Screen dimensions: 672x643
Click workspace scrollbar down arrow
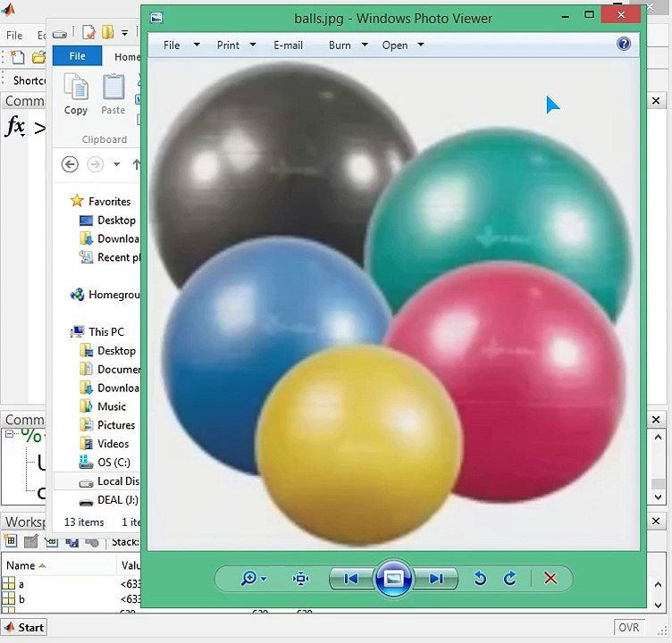tap(659, 605)
